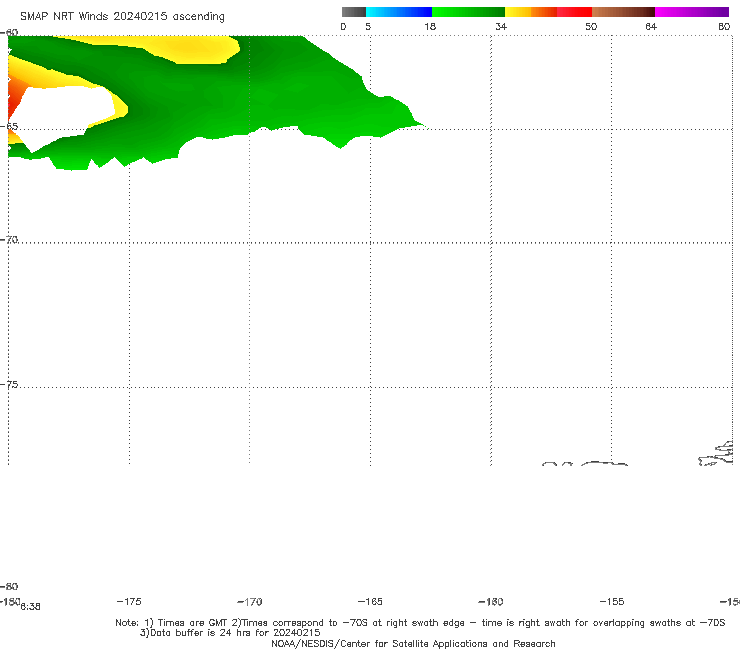Viewport: 740px width, 650px height.
Task: Click the yellow-red 34-50 knot color segment
Action: [x=548, y=12]
